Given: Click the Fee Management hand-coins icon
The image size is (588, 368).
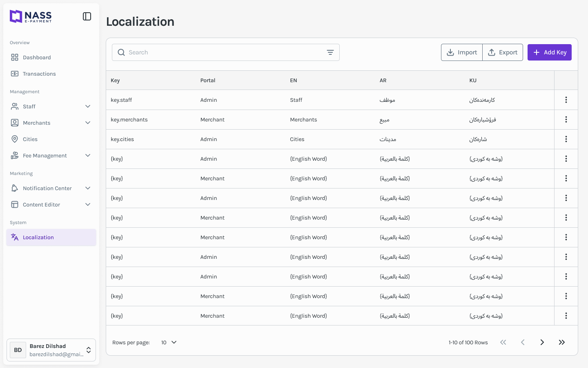Looking at the screenshot, I should click(x=15, y=155).
